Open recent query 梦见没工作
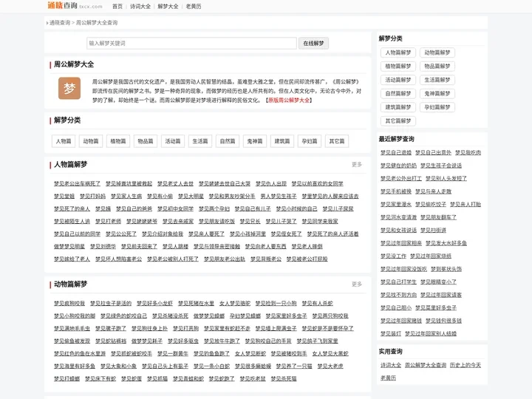This screenshot has width=532, height=399. click(x=394, y=256)
